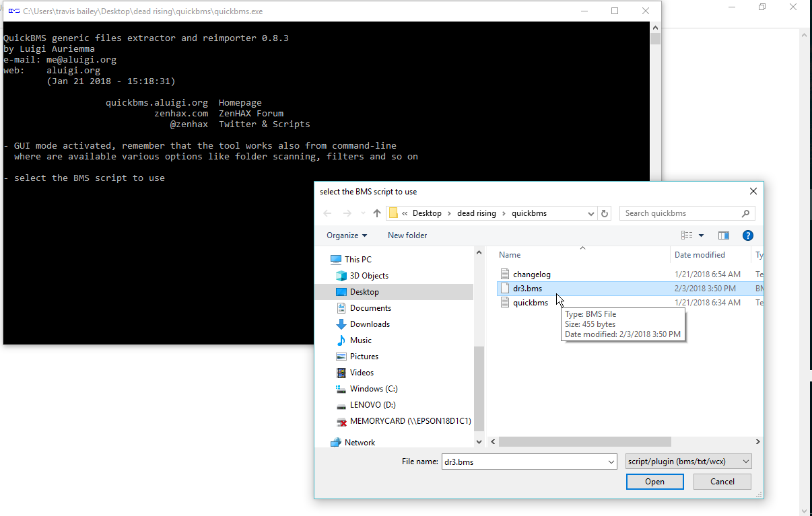Change the view layout icon
The height and width of the screenshot is (516, 812).
(x=687, y=235)
